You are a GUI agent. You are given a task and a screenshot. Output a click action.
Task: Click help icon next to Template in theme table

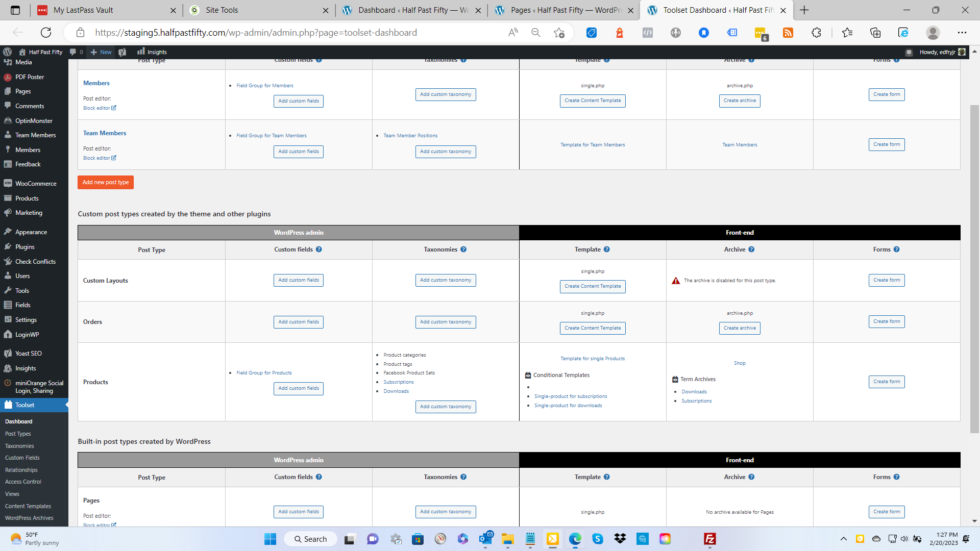tap(607, 249)
